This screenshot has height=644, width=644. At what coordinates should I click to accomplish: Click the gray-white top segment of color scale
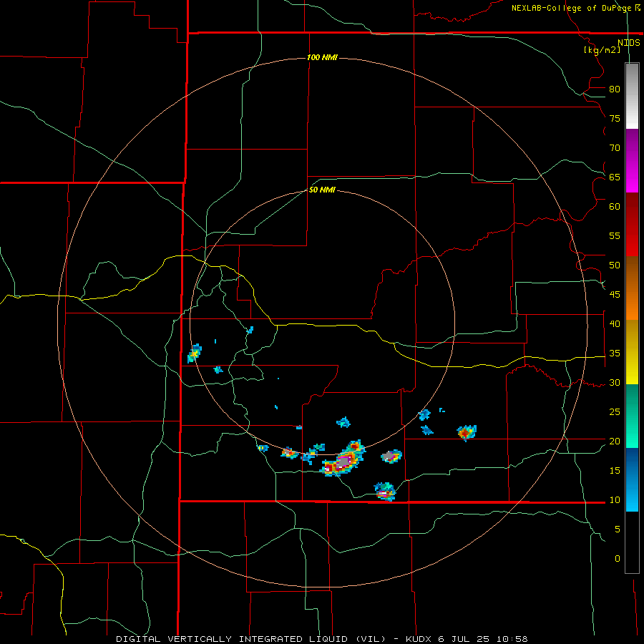coord(632,96)
